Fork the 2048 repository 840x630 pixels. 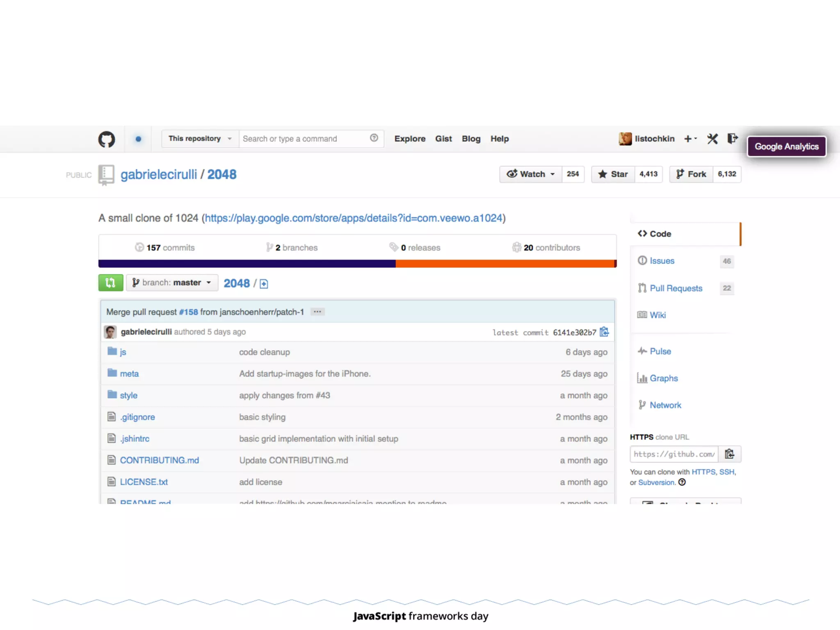tap(692, 174)
